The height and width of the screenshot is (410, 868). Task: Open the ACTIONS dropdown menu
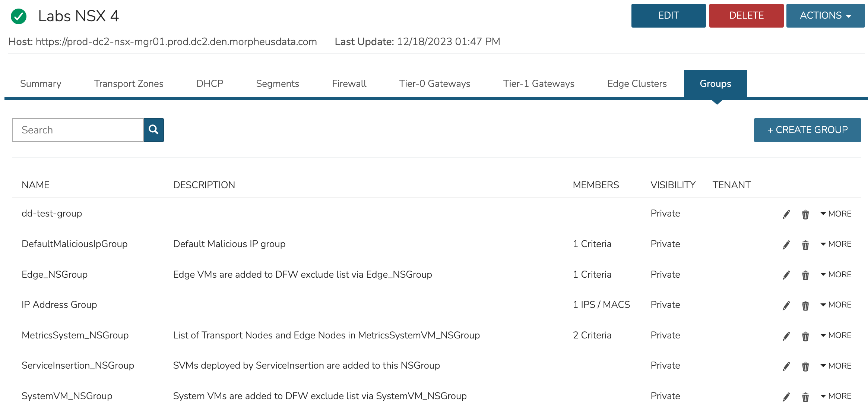(x=825, y=16)
